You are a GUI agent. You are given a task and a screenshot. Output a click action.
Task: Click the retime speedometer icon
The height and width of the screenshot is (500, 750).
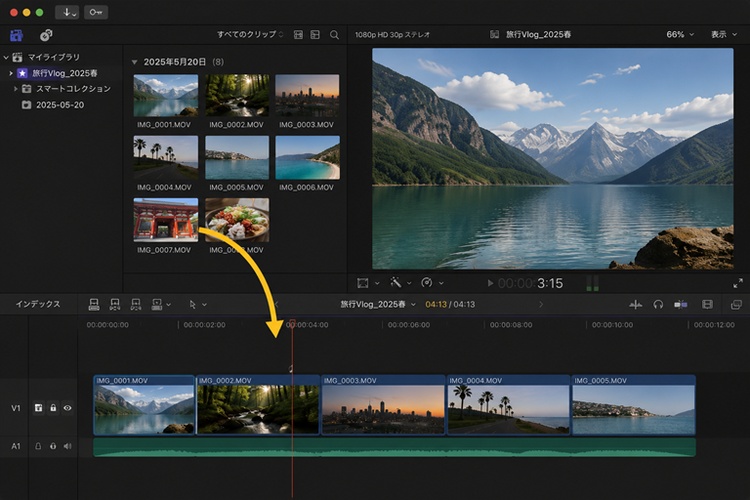pos(427,283)
